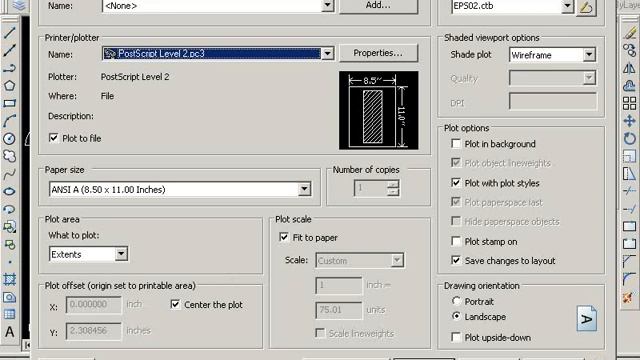The height and width of the screenshot is (360, 640).
Task: Select the Chamfer tool
Action: [x=630, y=262]
